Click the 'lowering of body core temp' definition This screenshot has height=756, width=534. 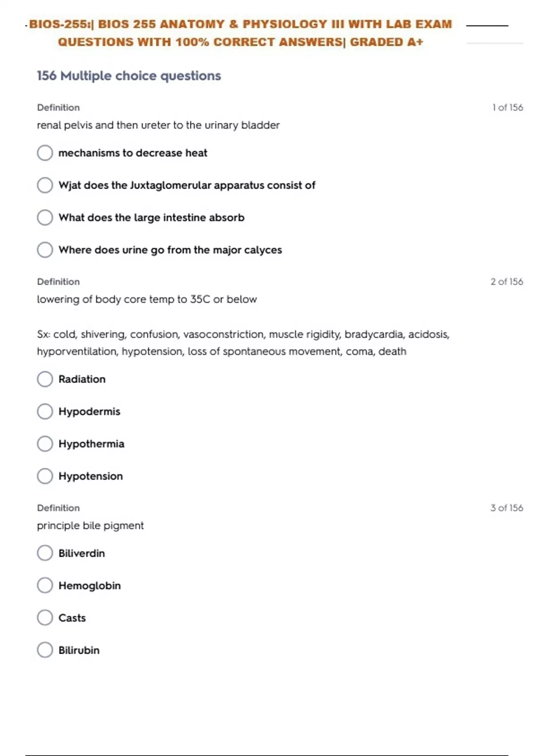[147, 299]
